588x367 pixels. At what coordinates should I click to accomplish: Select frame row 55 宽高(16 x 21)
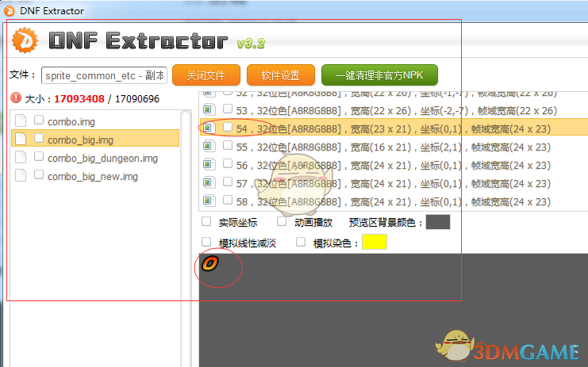click(x=394, y=147)
